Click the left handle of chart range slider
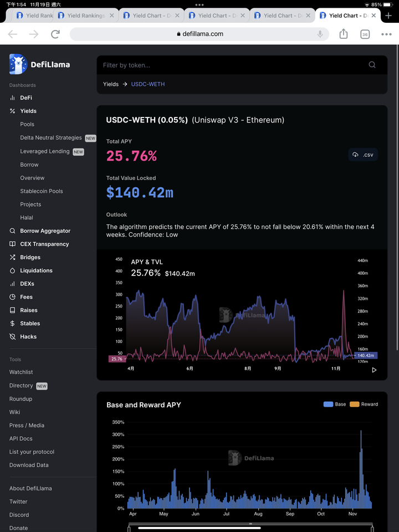Image resolution: width=399 pixels, height=532 pixels. (129, 529)
